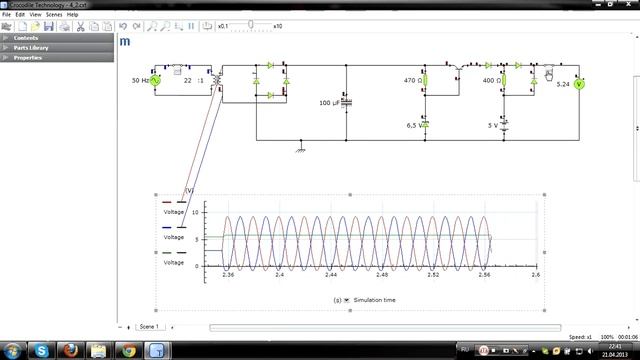The image size is (640, 360).
Task: Select the 50 Hz AC source
Action: click(155, 81)
